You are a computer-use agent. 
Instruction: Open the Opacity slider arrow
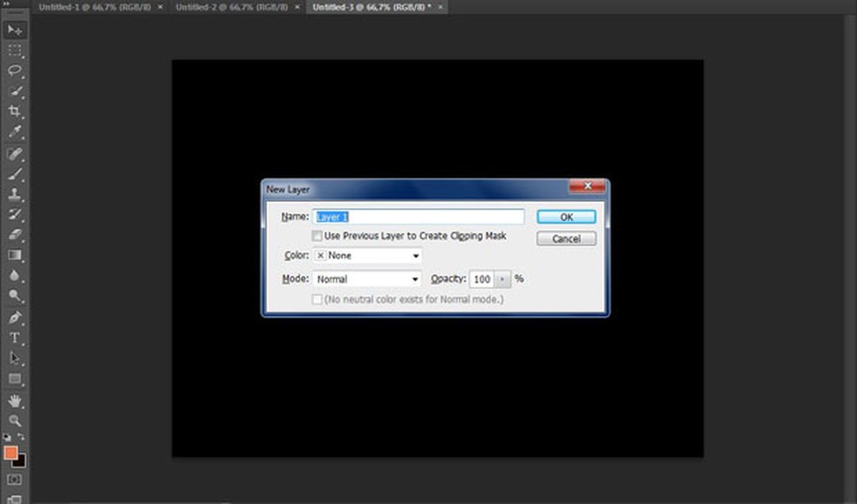pos(503,279)
